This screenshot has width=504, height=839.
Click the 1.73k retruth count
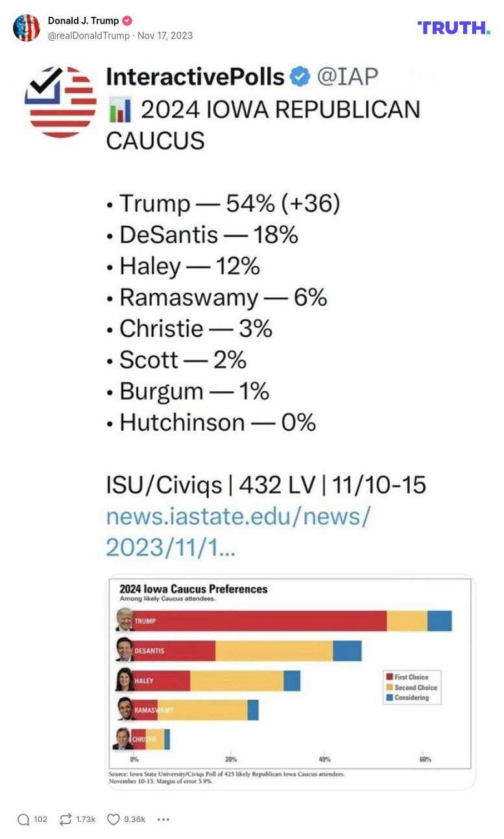(x=84, y=820)
